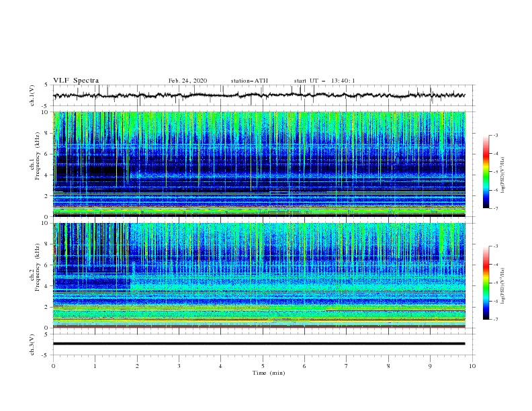The height and width of the screenshot is (411, 532).
Task: Click time axis tick label 3
Action: pos(179,366)
